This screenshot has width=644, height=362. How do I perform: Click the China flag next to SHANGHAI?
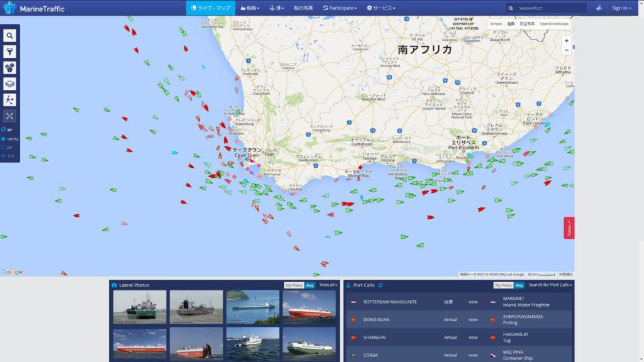(x=353, y=337)
